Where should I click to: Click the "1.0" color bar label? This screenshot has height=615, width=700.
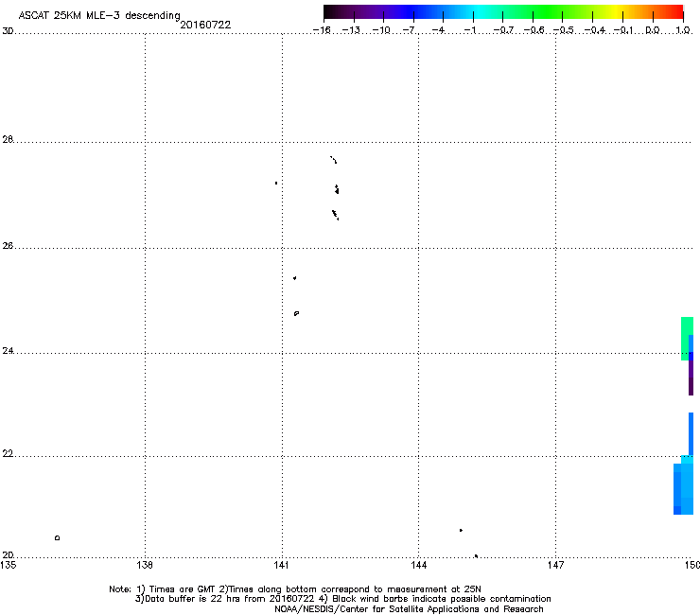click(683, 30)
